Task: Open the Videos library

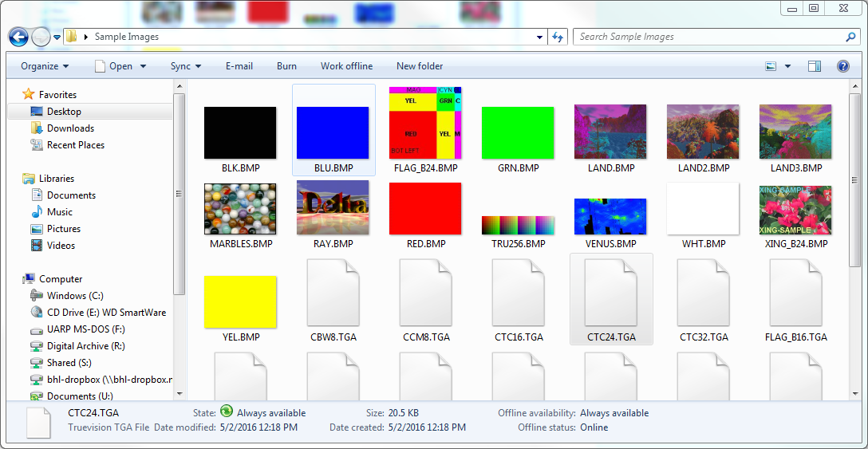Action: 61,245
